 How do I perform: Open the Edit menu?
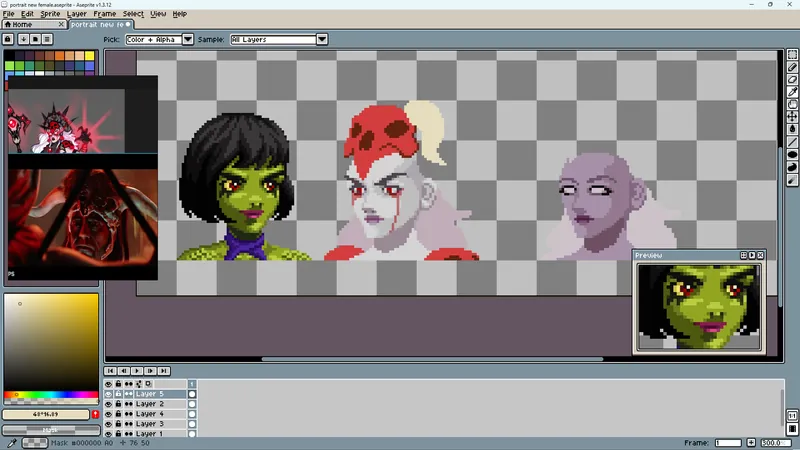click(x=27, y=14)
